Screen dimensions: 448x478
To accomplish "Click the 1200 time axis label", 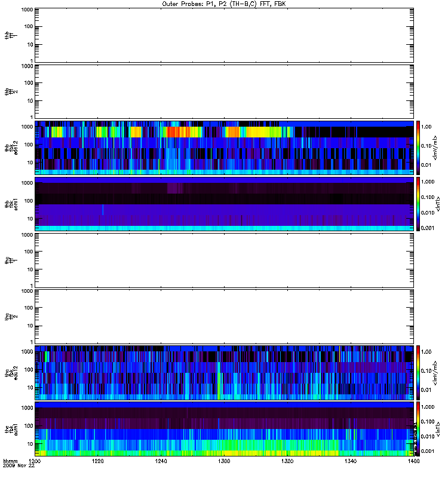I will pyautogui.click(x=35, y=461).
